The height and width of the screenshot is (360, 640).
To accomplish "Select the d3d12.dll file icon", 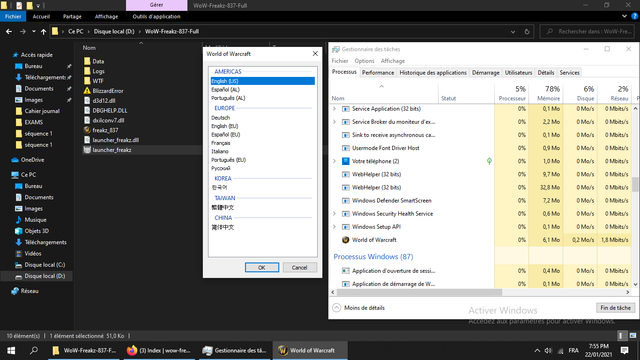I will tap(87, 100).
